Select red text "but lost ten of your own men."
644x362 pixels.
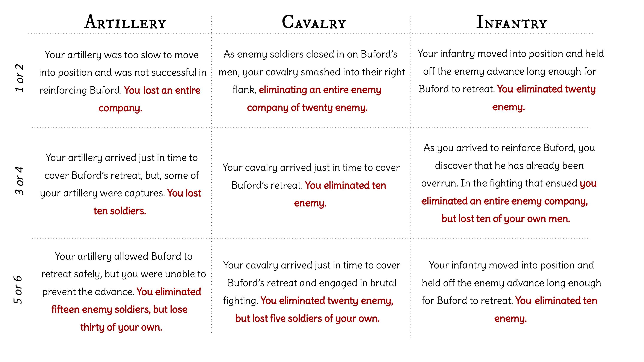pos(506,219)
